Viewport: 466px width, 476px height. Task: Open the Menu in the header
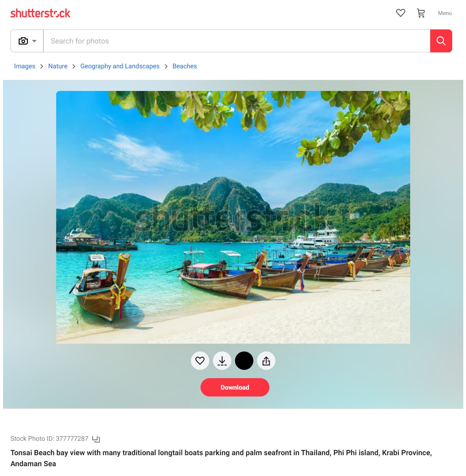(x=445, y=13)
